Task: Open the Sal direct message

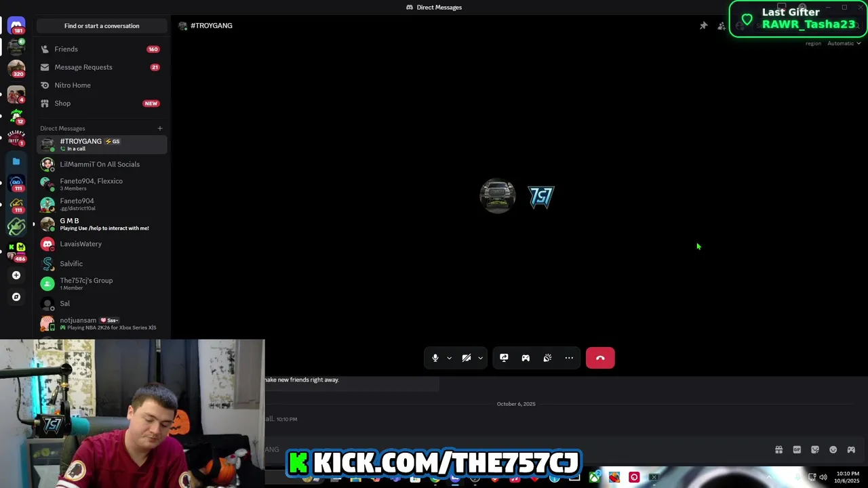Action: (x=102, y=304)
